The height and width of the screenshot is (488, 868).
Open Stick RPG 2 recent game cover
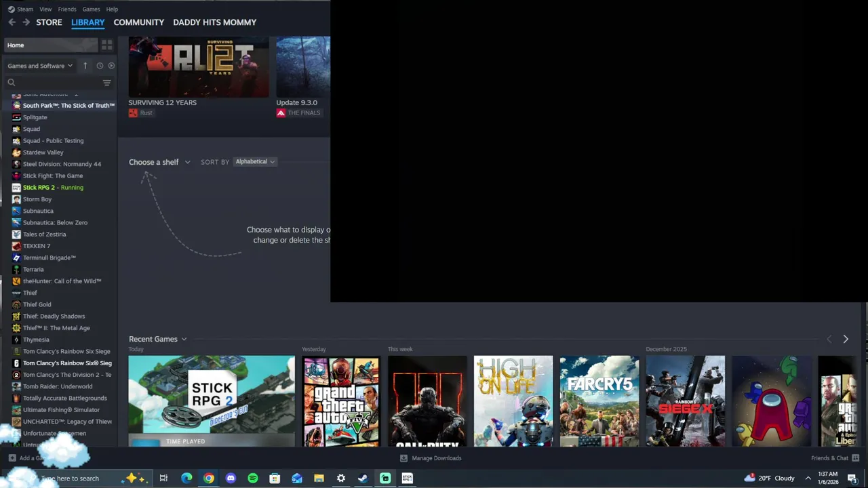[212, 401]
